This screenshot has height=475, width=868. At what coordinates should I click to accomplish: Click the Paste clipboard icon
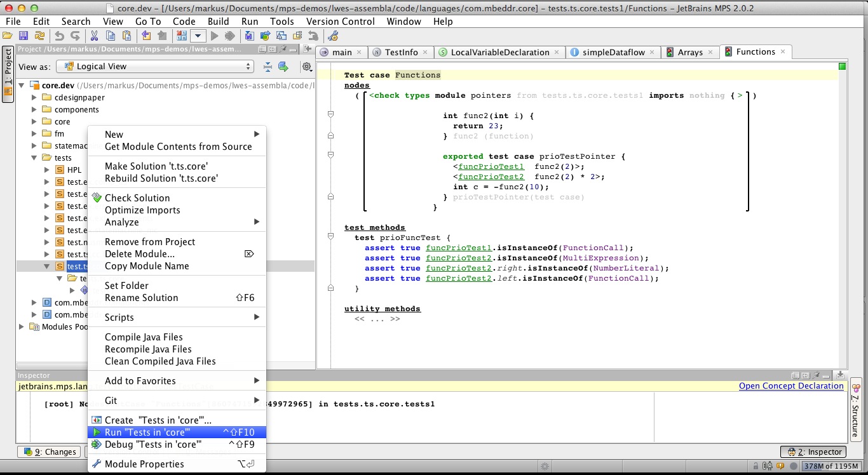[x=126, y=36]
